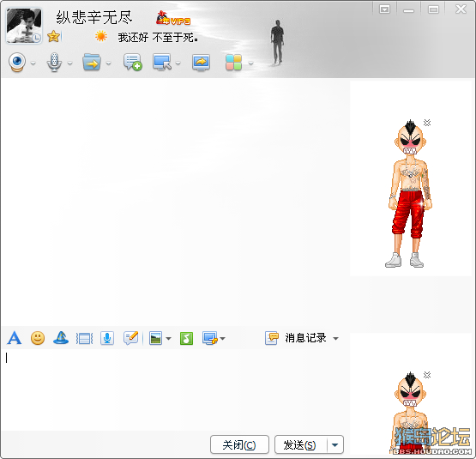Click the music sharing green note icon
Image resolution: width=476 pixels, height=459 pixels.
click(x=186, y=338)
